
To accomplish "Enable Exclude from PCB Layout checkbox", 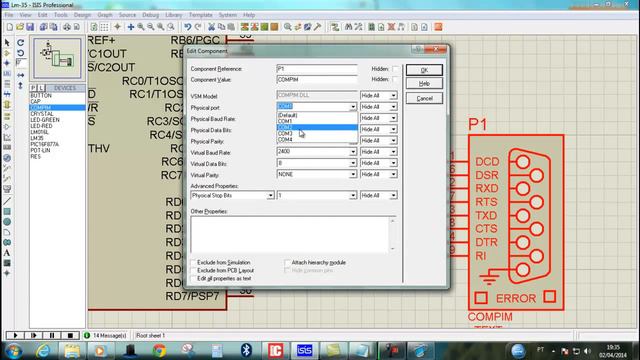I will (193, 270).
